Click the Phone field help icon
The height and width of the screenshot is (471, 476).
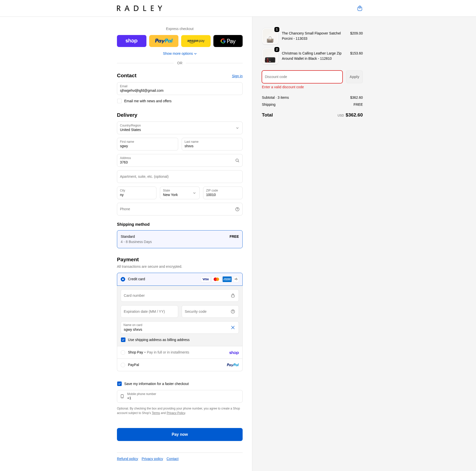(237, 209)
